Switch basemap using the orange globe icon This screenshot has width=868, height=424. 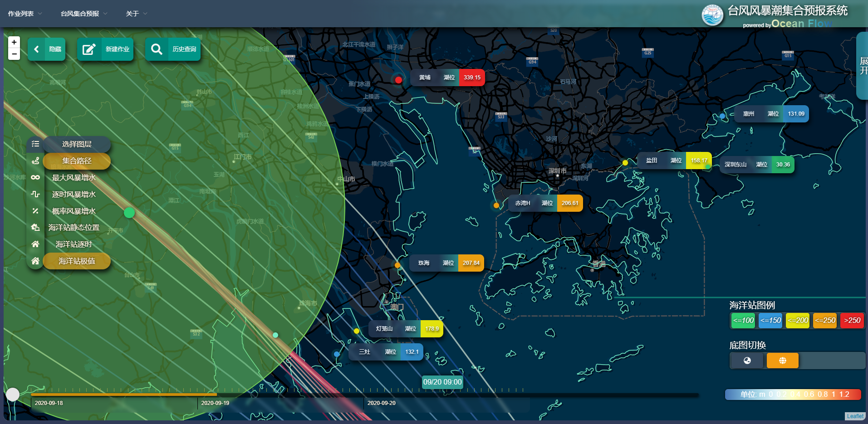(782, 361)
